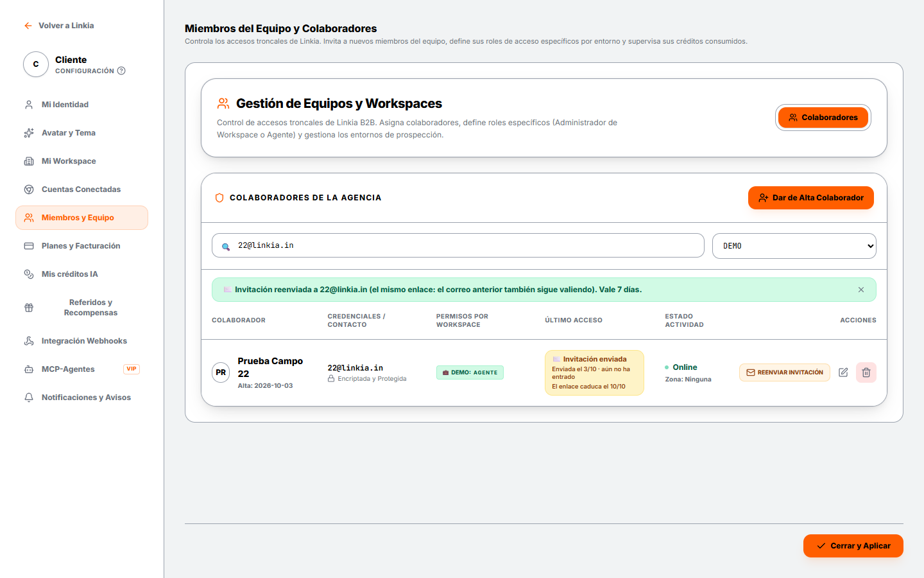Delete collaborator using the trash icon
The image size is (924, 578).
866,372
